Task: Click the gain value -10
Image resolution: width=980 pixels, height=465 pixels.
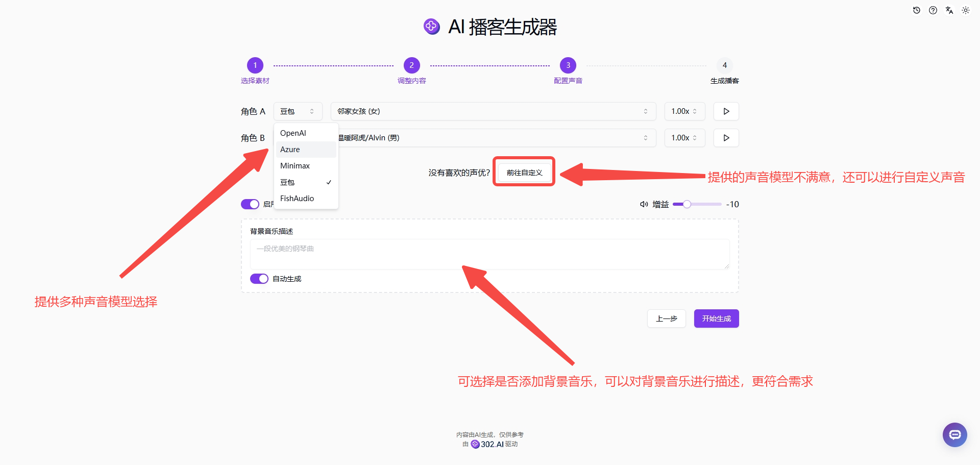Action: click(732, 204)
